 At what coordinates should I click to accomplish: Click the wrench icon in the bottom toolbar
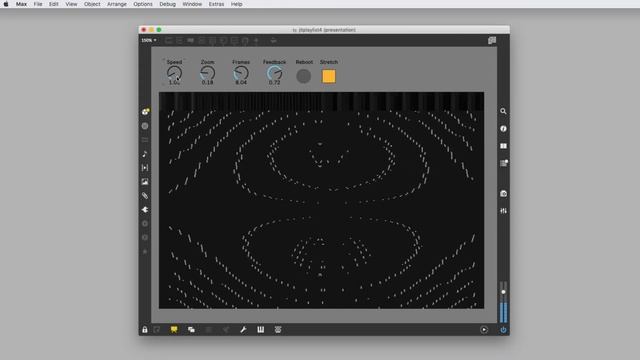(243, 329)
